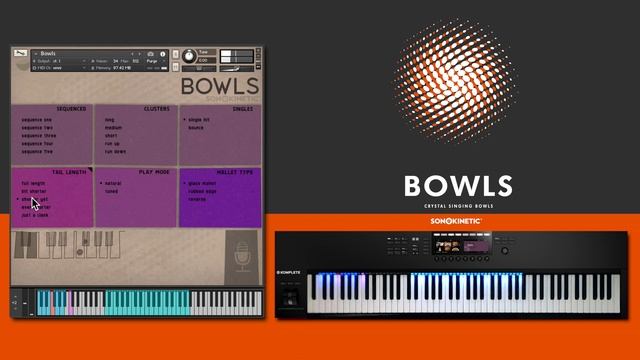The image size is (640, 360).
Task: Click the TAIL LENGTH panel header
Action: pyautogui.click(x=69, y=172)
